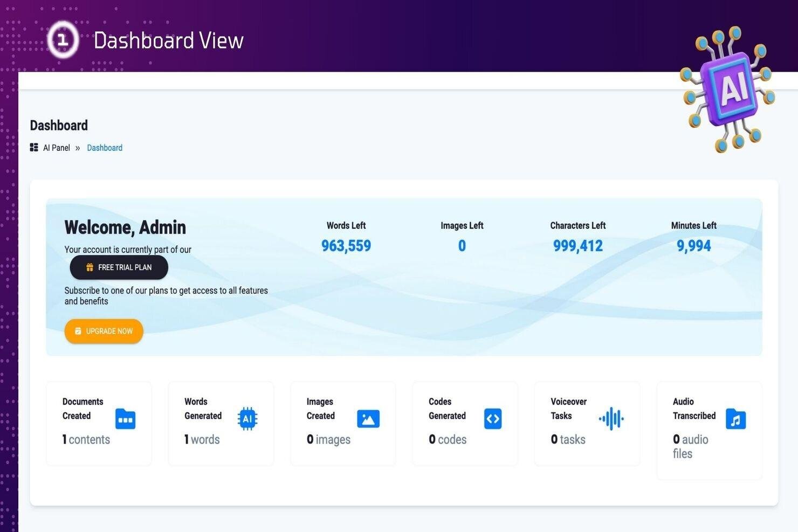Open the Dashboard breadcrumb link

[x=105, y=148]
